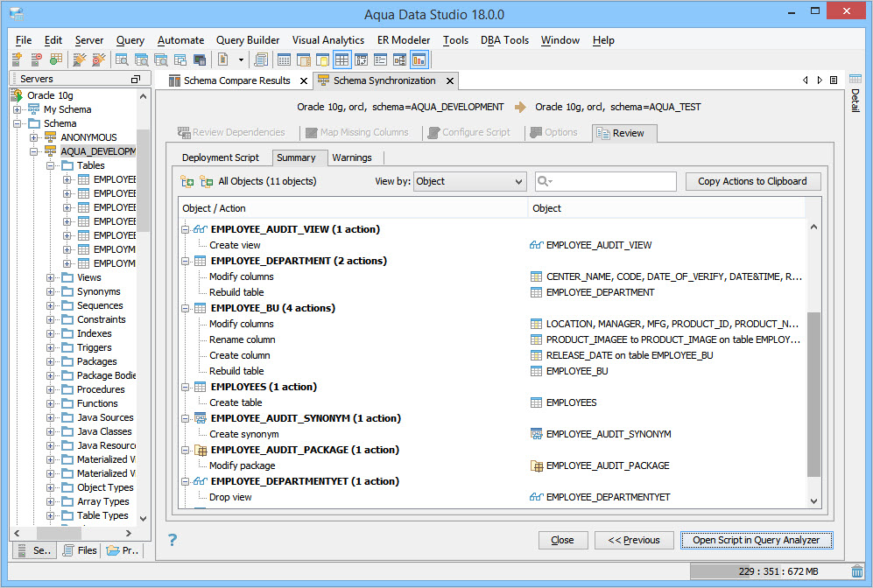This screenshot has height=588, width=873.
Task: Click the memory usage bar in status bar
Action: (x=770, y=571)
